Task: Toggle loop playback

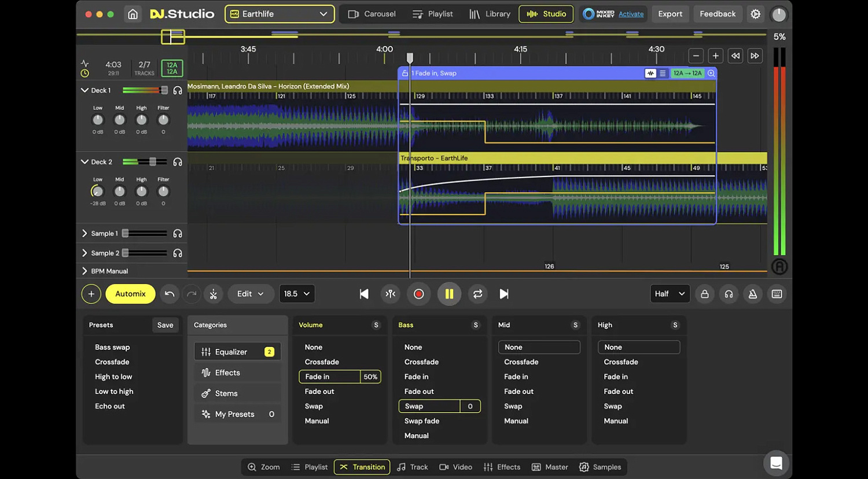Action: 478,294
